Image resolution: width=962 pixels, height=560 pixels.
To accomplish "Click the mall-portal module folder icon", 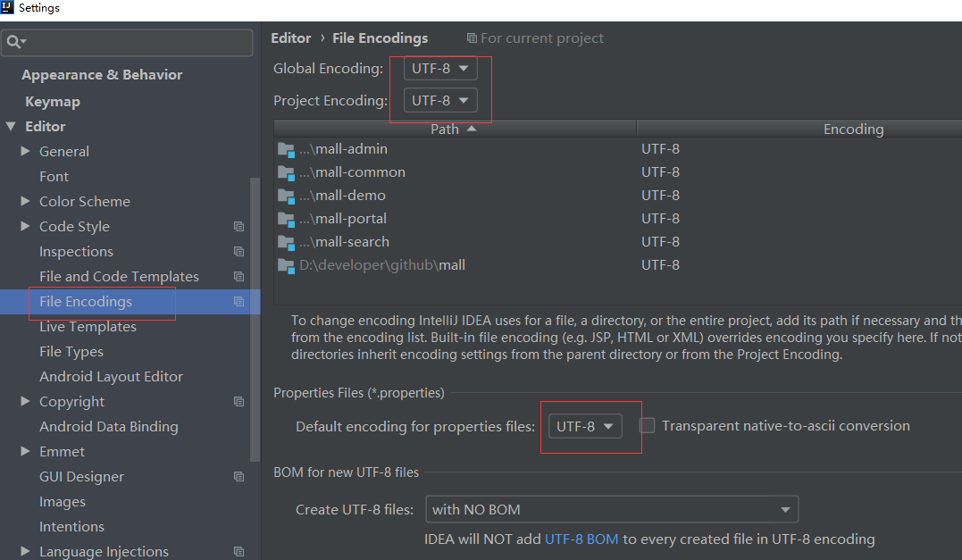I will coord(286,219).
